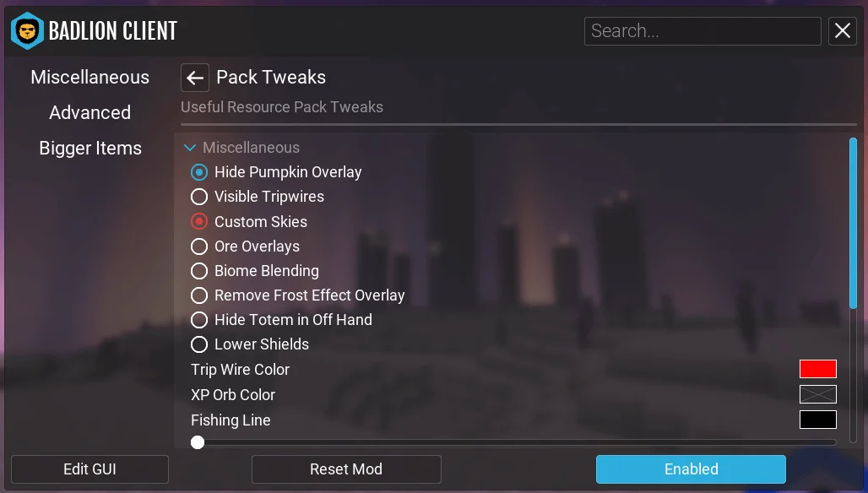Turn on Hide Totem in Off Hand
The height and width of the screenshot is (493, 868).
click(199, 320)
